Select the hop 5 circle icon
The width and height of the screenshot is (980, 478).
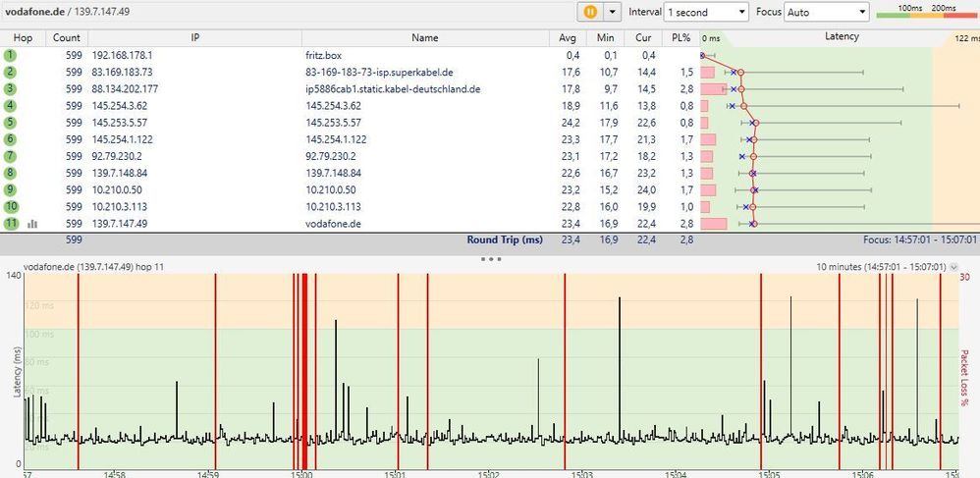point(11,123)
